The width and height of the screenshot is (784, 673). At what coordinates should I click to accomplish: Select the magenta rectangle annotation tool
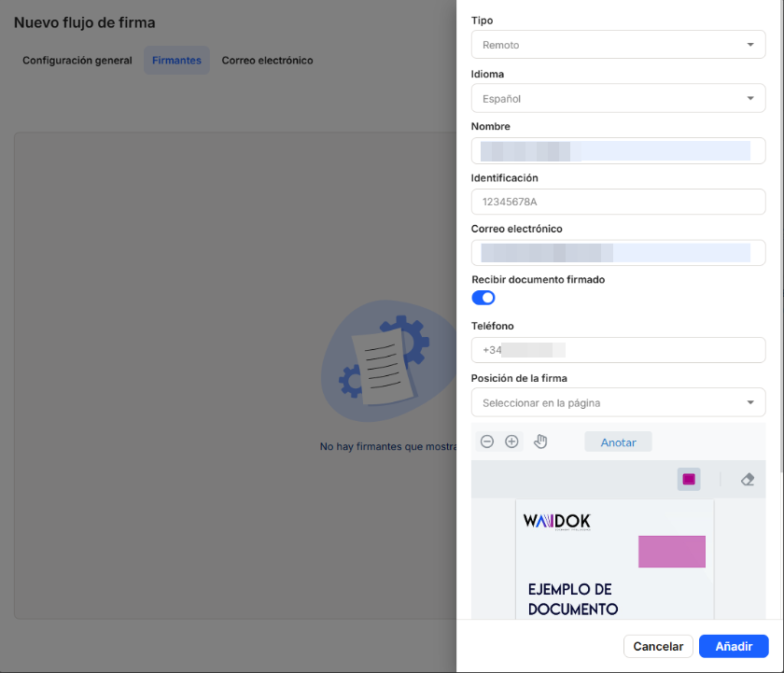pyautogui.click(x=689, y=479)
